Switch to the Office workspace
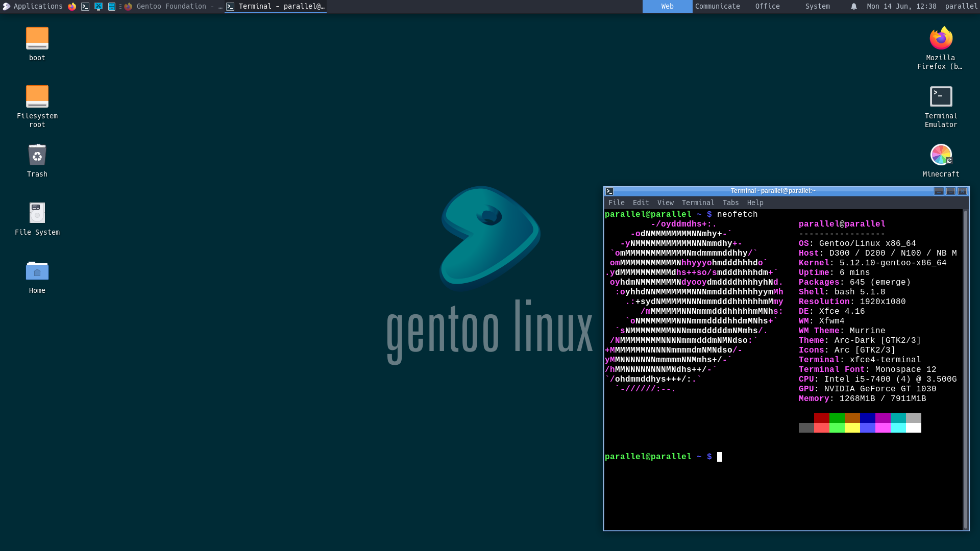The height and width of the screenshot is (551, 980). 767,7
